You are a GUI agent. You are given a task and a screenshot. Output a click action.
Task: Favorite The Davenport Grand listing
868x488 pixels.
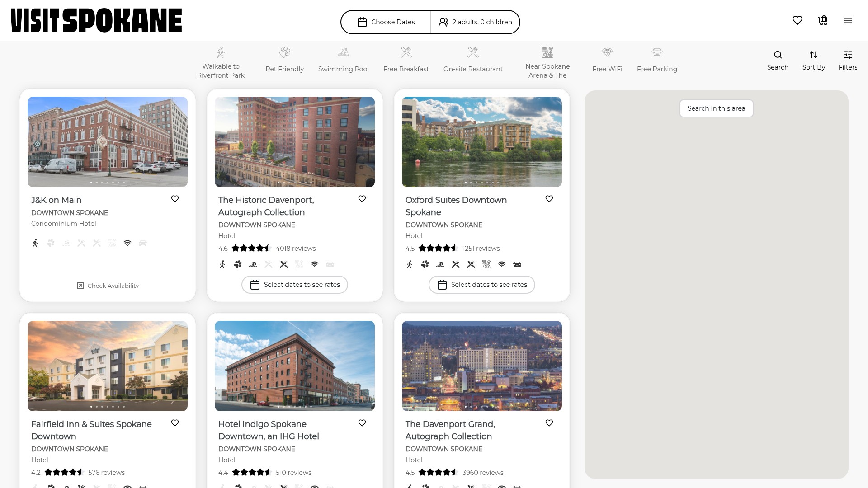pos(549,423)
